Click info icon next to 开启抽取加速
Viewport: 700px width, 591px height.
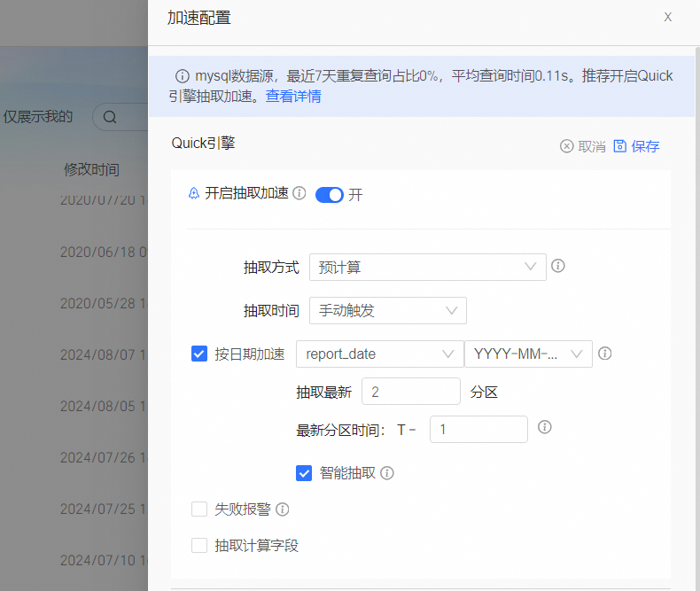coord(299,193)
